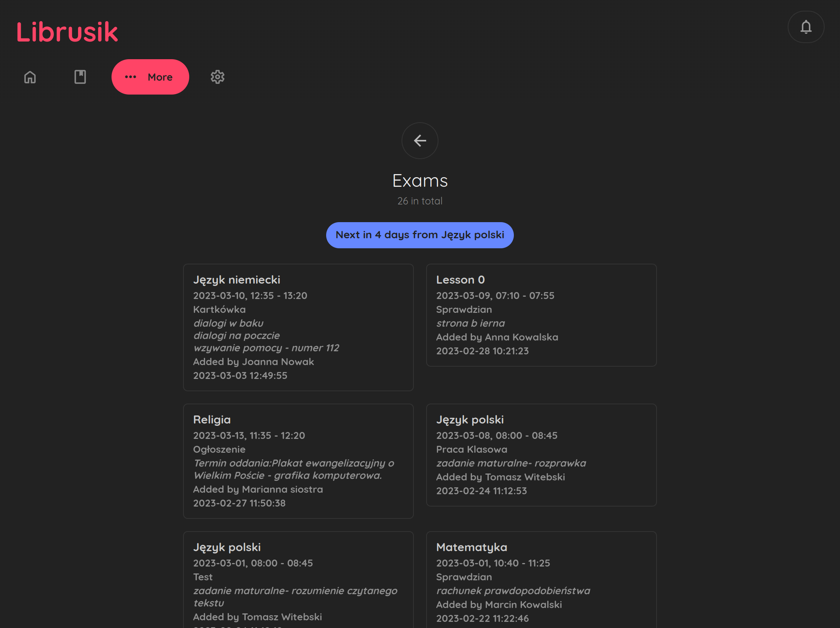Select the More navigation tab
The width and height of the screenshot is (840, 628).
[150, 77]
